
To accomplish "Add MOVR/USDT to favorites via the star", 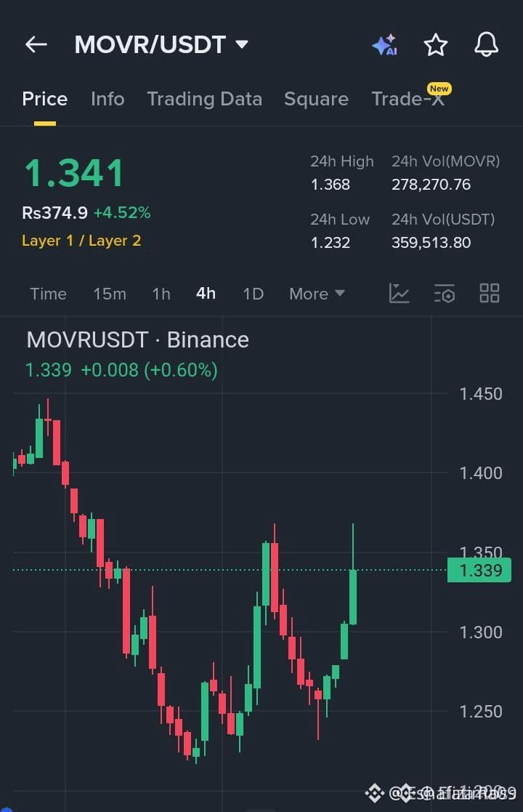I will coord(436,44).
